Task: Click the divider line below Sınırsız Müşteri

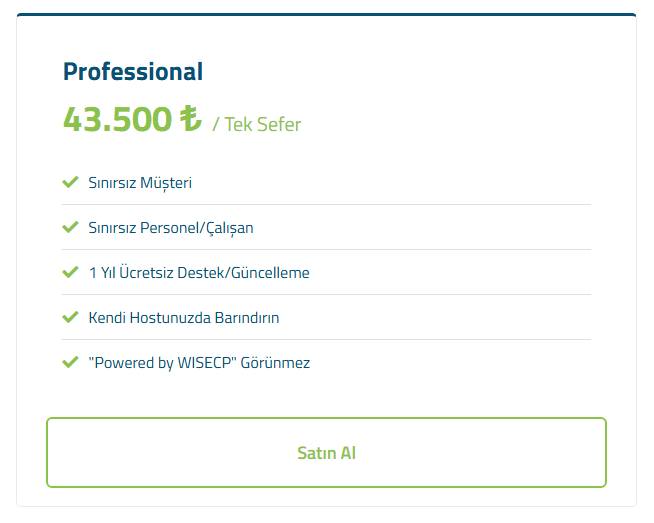Action: pos(326,204)
